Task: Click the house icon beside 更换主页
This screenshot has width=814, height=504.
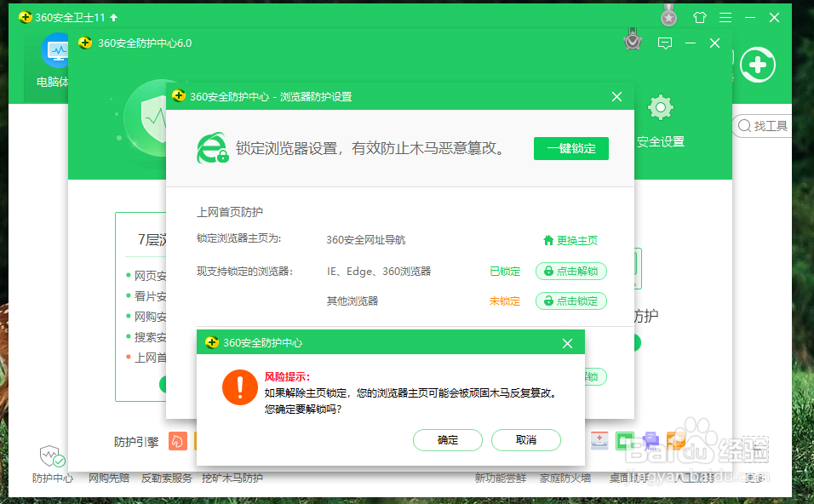Action: pyautogui.click(x=548, y=240)
